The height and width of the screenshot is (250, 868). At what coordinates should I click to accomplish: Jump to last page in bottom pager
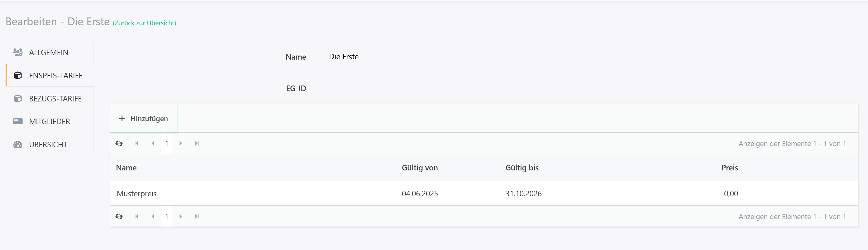point(197,216)
